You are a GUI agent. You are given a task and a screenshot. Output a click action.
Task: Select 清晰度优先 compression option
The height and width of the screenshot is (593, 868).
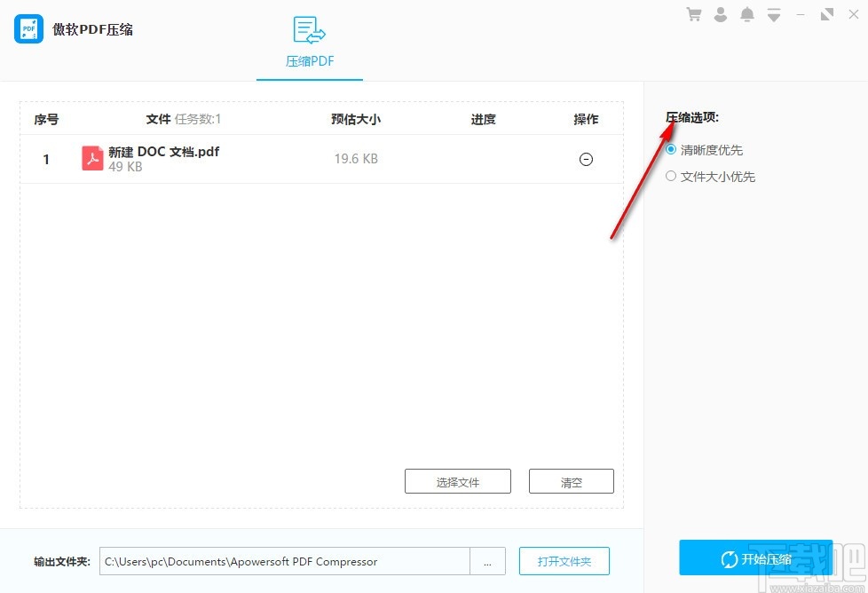pos(707,149)
